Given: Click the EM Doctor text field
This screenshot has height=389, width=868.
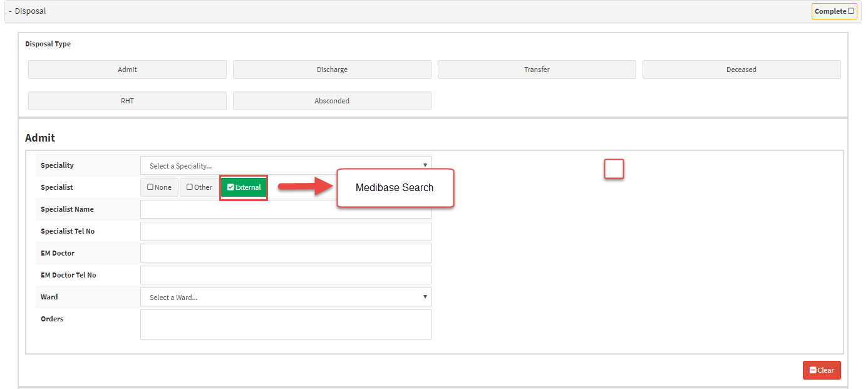Looking at the screenshot, I should click(x=286, y=253).
